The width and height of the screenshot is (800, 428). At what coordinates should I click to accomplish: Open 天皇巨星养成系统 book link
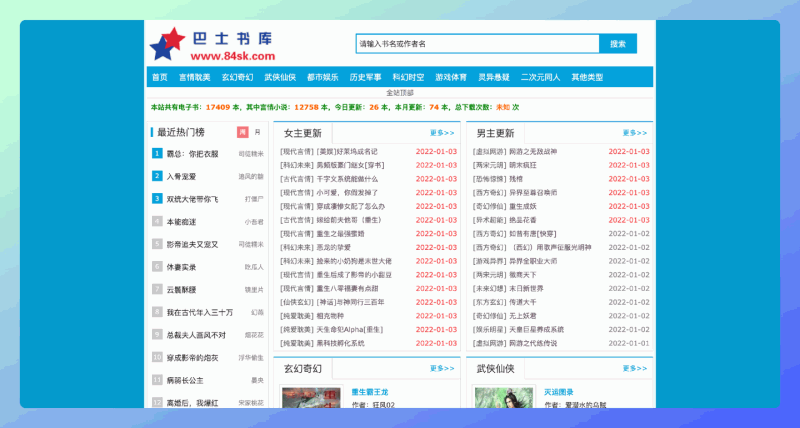tap(537, 330)
